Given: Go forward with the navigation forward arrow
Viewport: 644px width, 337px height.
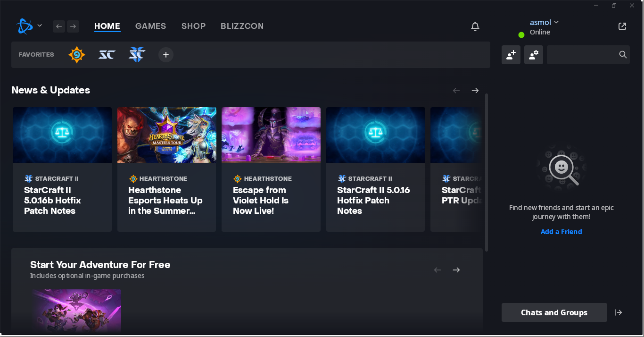Looking at the screenshot, I should 73,26.
